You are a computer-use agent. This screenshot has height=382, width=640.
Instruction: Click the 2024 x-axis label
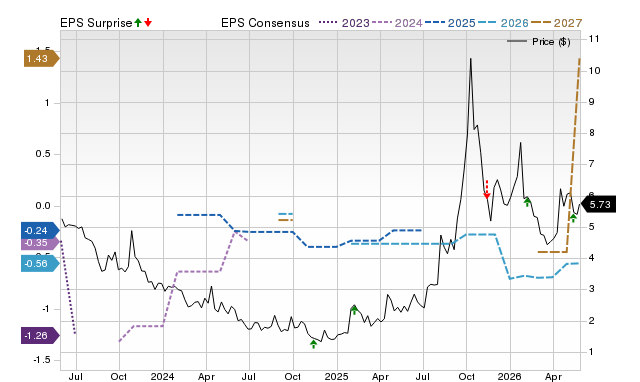pos(162,376)
